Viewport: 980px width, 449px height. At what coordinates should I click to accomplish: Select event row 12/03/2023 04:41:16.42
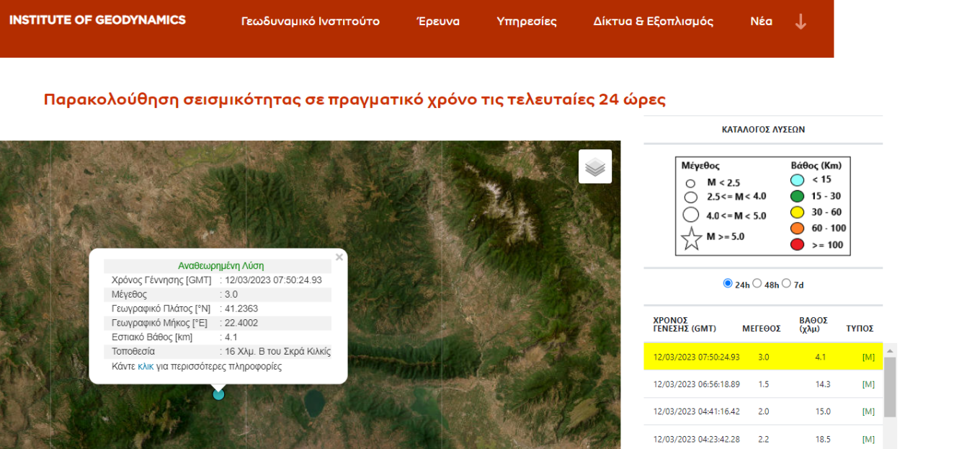763,412
